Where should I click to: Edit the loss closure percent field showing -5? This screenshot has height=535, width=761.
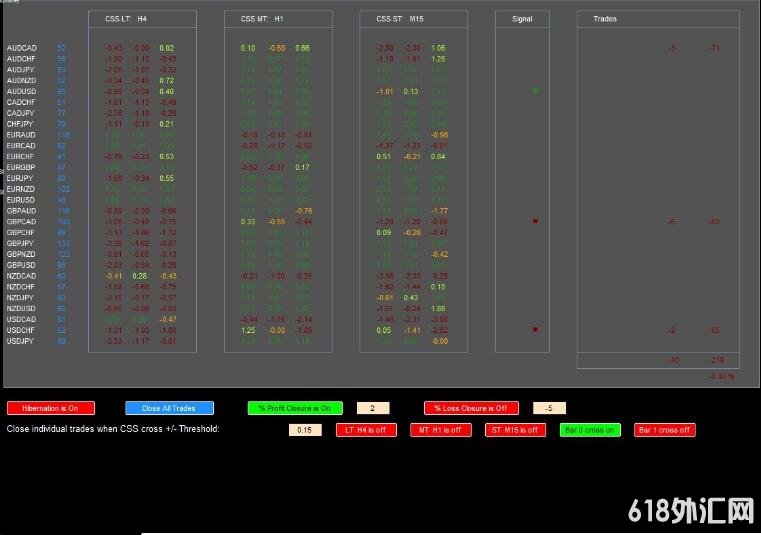549,408
